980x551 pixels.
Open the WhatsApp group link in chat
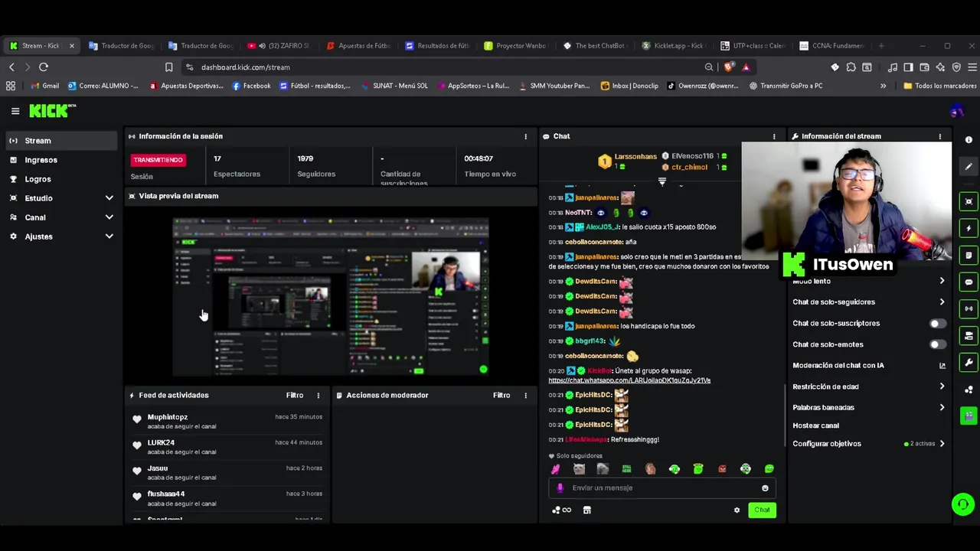[x=629, y=380]
